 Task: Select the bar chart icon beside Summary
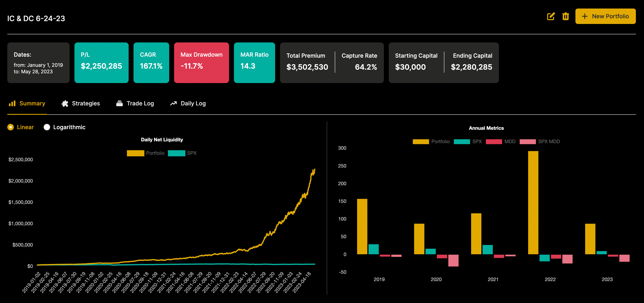(x=12, y=103)
